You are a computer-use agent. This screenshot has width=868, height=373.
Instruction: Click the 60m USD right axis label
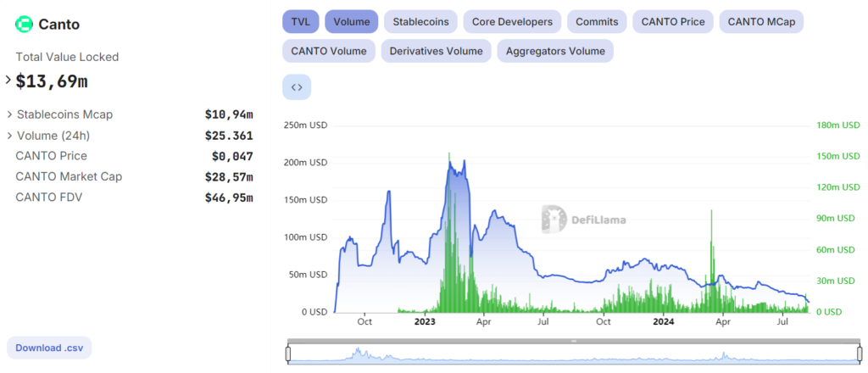[836, 249]
